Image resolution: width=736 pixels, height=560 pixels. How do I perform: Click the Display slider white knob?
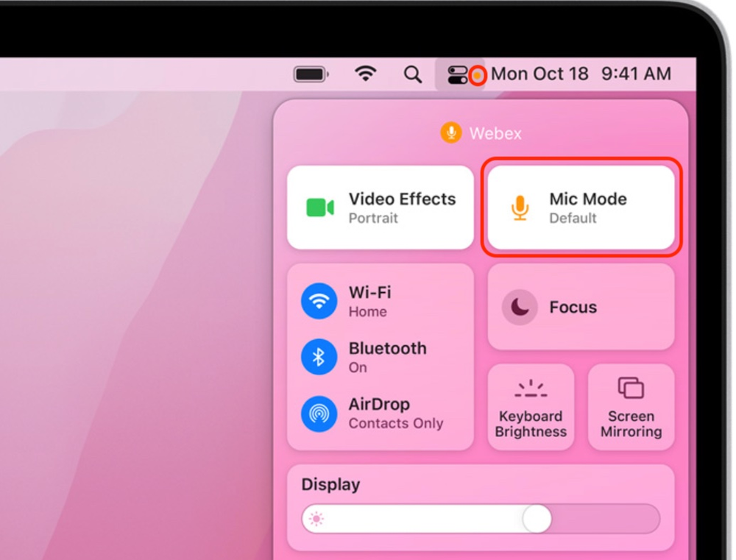click(x=537, y=519)
